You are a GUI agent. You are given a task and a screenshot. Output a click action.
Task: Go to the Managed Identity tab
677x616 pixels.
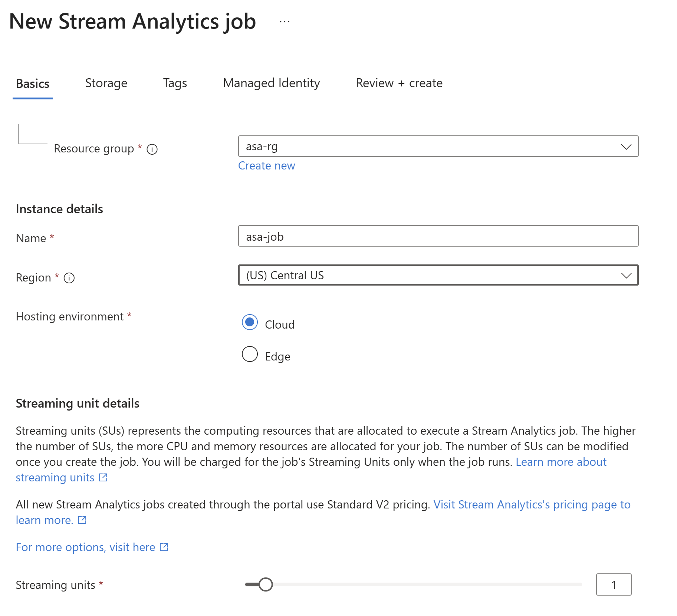tap(271, 83)
